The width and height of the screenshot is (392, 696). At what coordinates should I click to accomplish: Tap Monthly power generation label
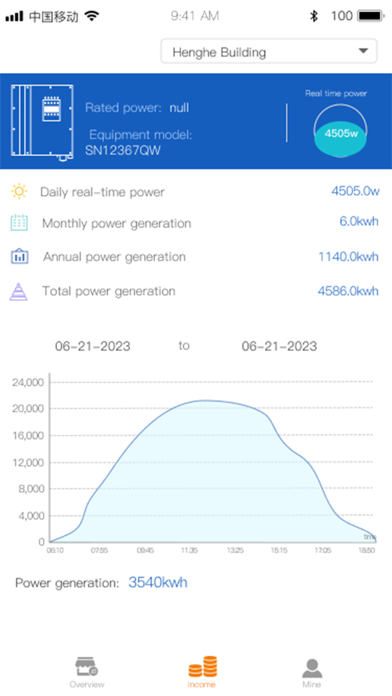pyautogui.click(x=116, y=223)
